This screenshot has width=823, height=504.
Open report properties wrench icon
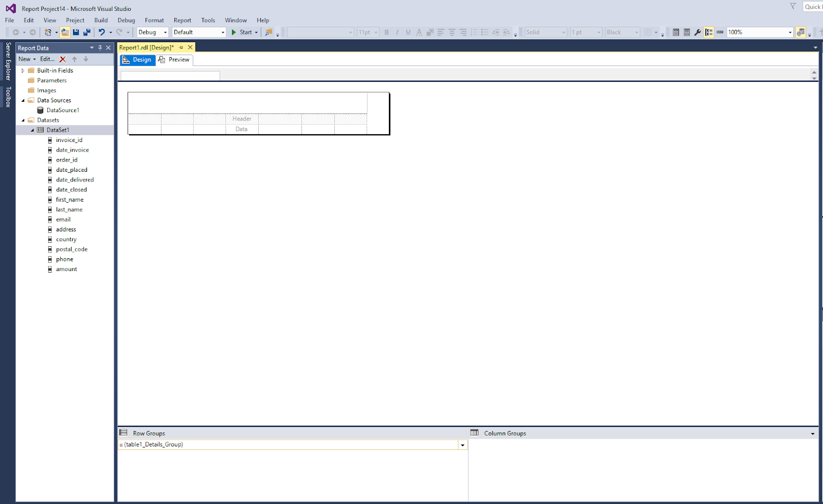coord(697,32)
